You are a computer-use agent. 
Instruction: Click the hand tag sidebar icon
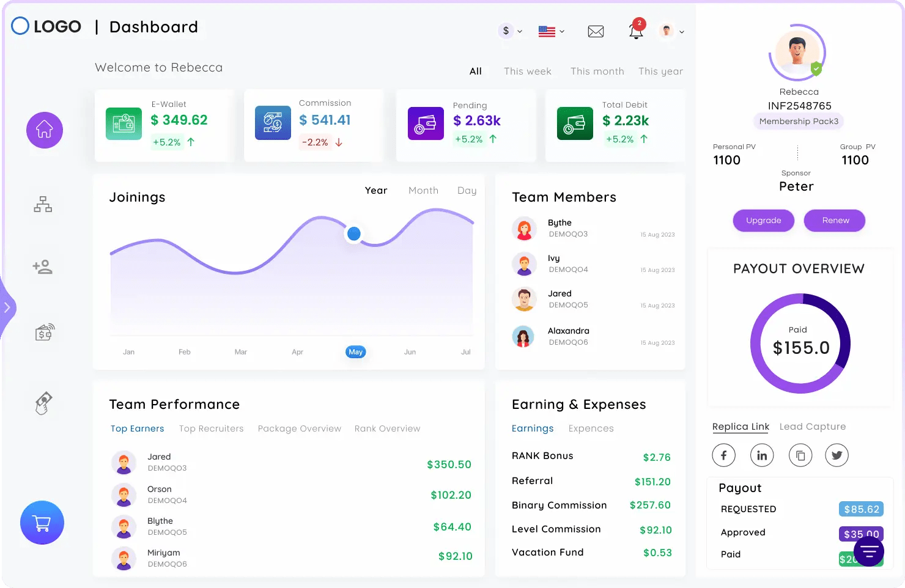pyautogui.click(x=43, y=403)
